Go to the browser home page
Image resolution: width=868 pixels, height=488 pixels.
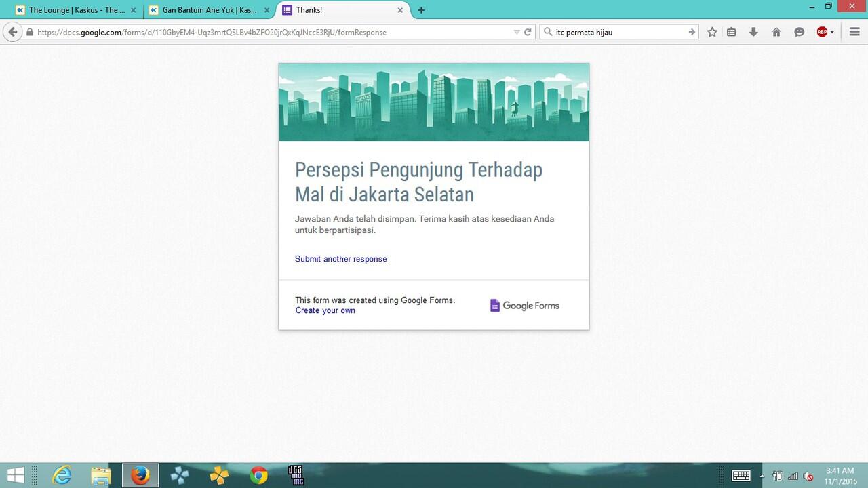click(x=774, y=32)
